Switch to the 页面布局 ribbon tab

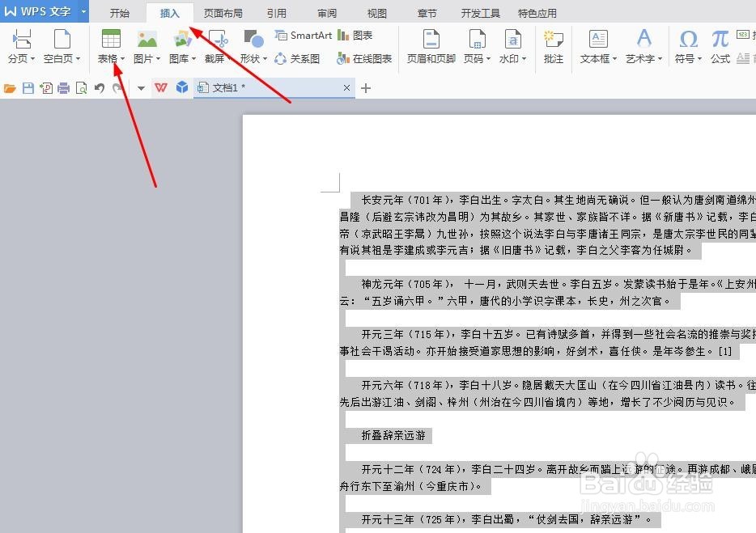(223, 12)
